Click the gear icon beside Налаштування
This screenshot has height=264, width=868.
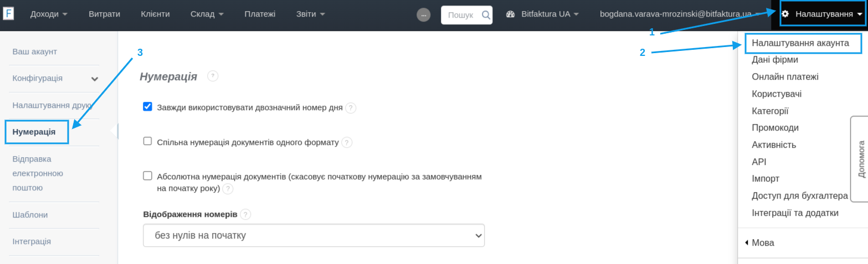785,14
